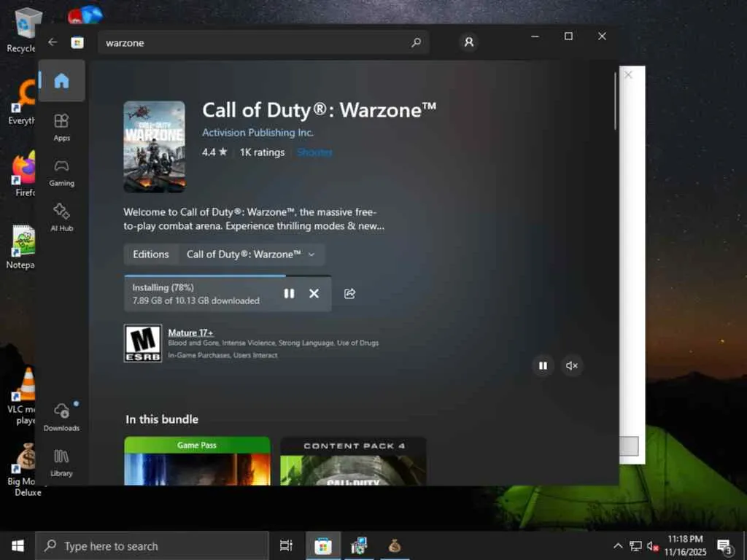Click the Warzone cover art thumbnail
The image size is (747, 560).
tap(155, 147)
